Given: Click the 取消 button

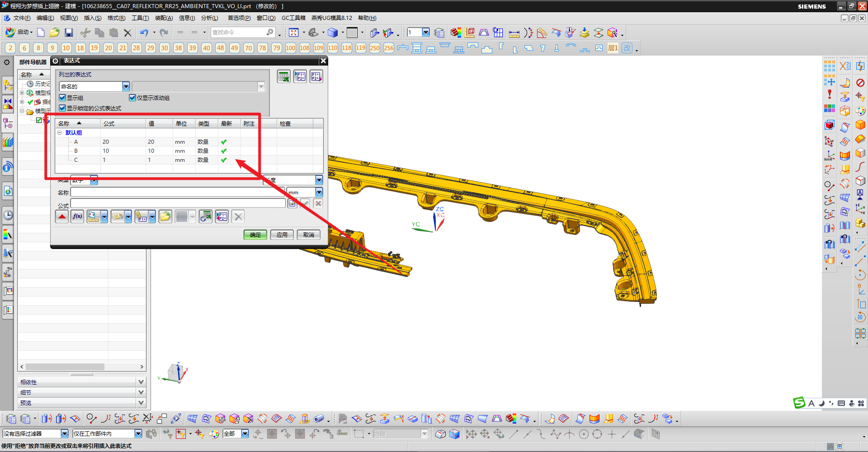Looking at the screenshot, I should pos(309,235).
